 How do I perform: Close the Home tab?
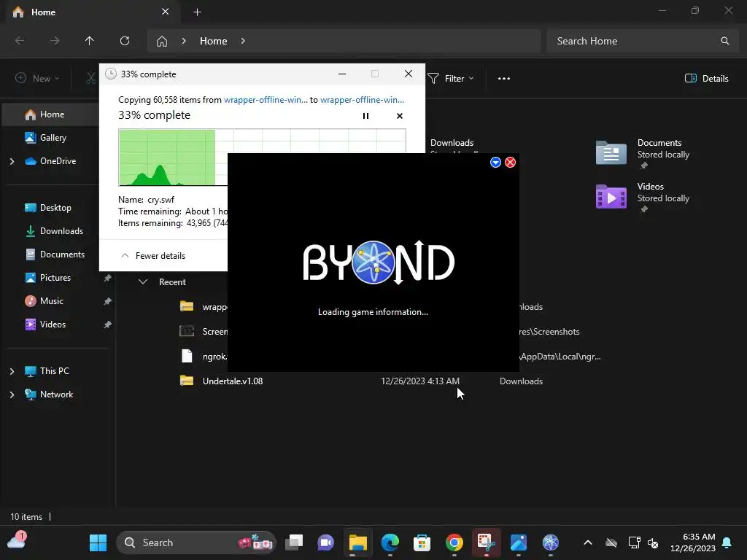point(166,12)
